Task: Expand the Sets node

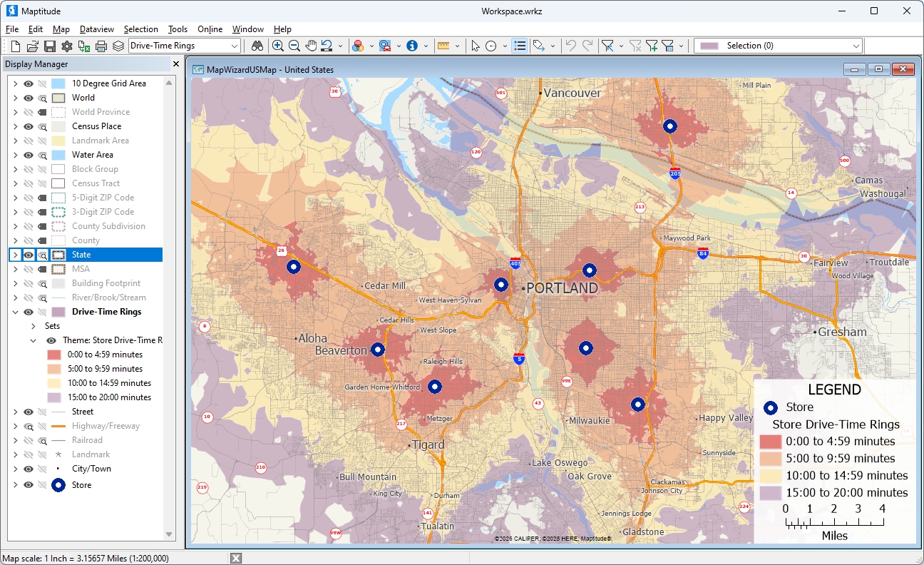Action: [34, 326]
